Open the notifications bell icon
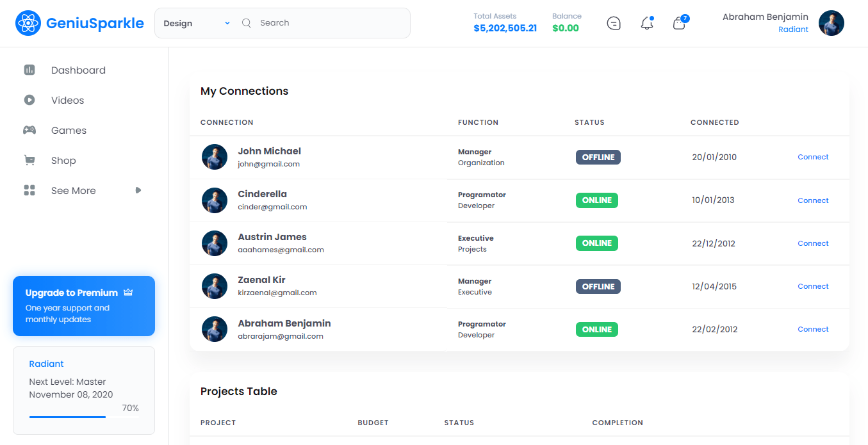This screenshot has height=445, width=868. coord(647,24)
